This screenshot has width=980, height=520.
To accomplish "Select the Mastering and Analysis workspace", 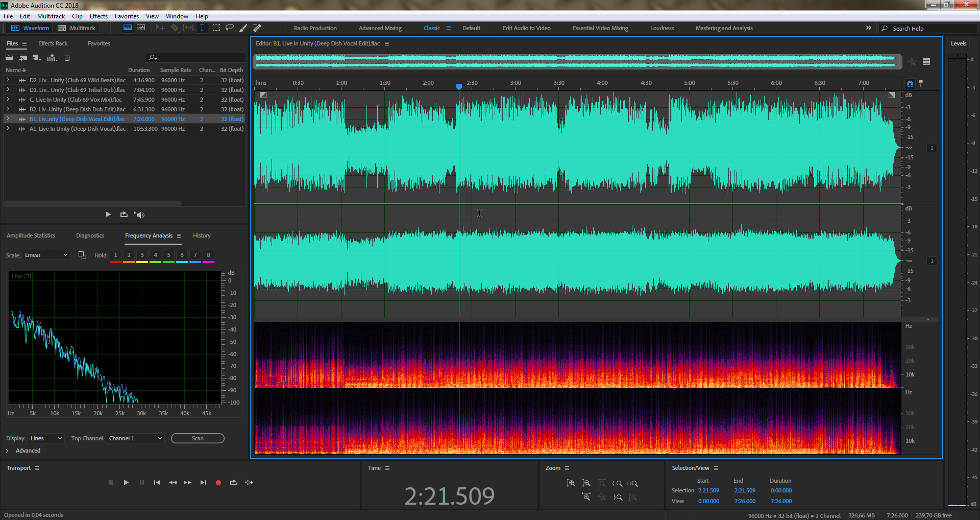I will (x=724, y=28).
